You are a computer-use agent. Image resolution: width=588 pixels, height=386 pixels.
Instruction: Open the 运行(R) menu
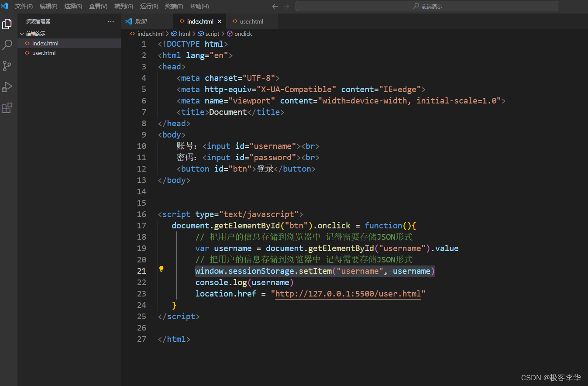pos(149,6)
